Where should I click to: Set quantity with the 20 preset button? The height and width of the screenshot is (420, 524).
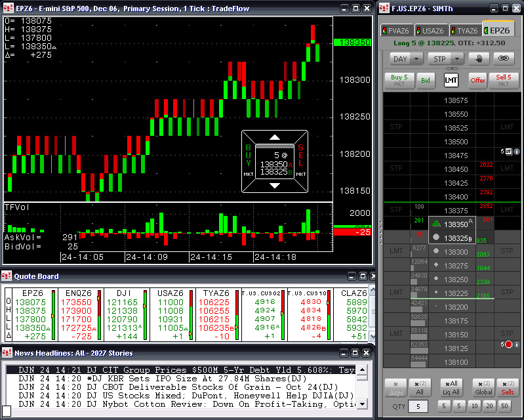pos(490,406)
